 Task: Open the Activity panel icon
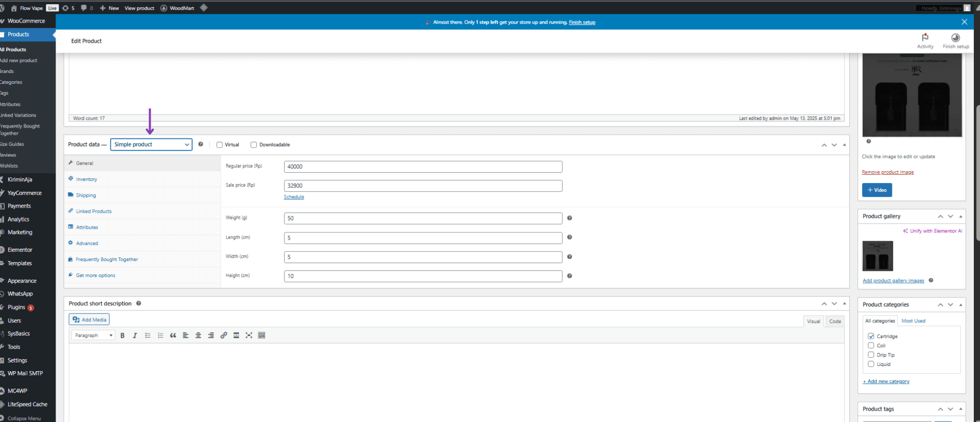click(925, 37)
